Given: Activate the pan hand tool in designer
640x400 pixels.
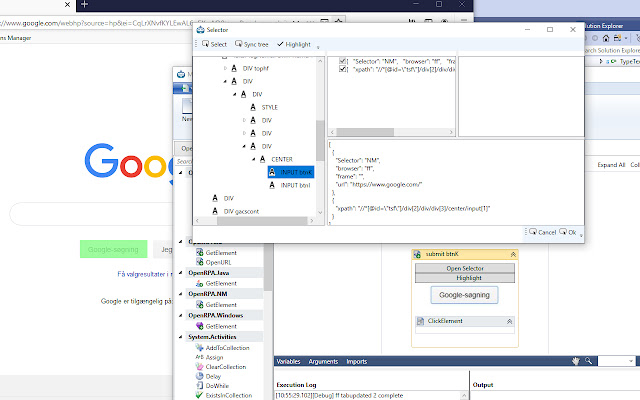Looking at the screenshot, I should pyautogui.click(x=576, y=361).
